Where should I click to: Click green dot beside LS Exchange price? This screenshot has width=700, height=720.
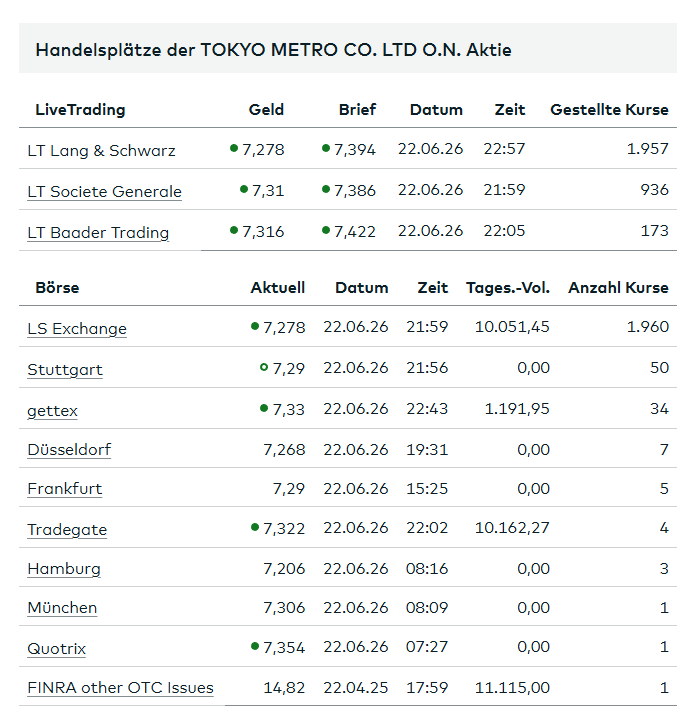tap(255, 326)
